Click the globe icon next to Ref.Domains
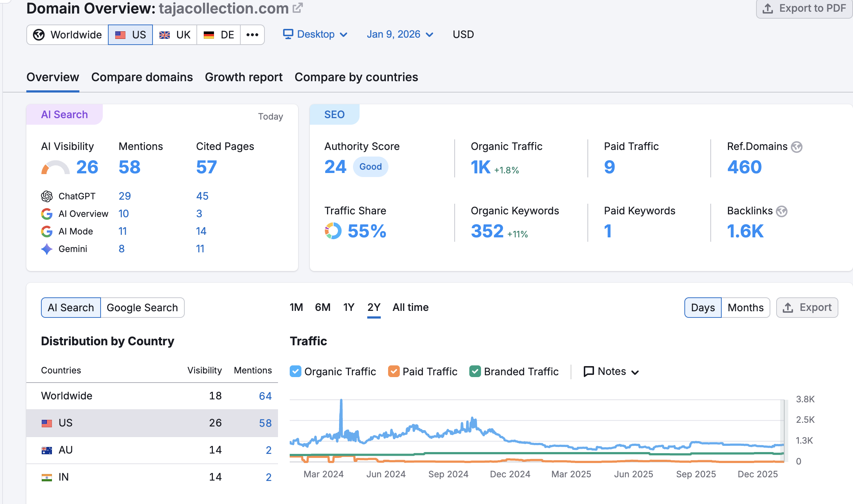The height and width of the screenshot is (504, 853). point(797,147)
